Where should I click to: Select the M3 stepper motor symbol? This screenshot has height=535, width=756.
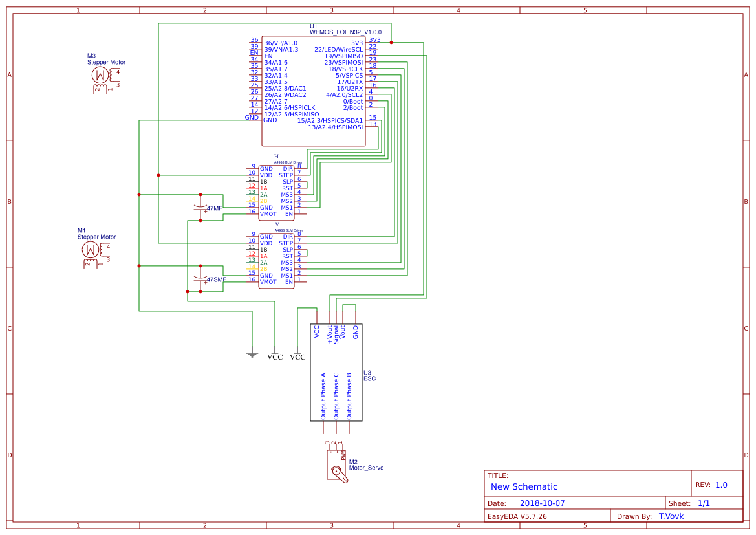(105, 80)
